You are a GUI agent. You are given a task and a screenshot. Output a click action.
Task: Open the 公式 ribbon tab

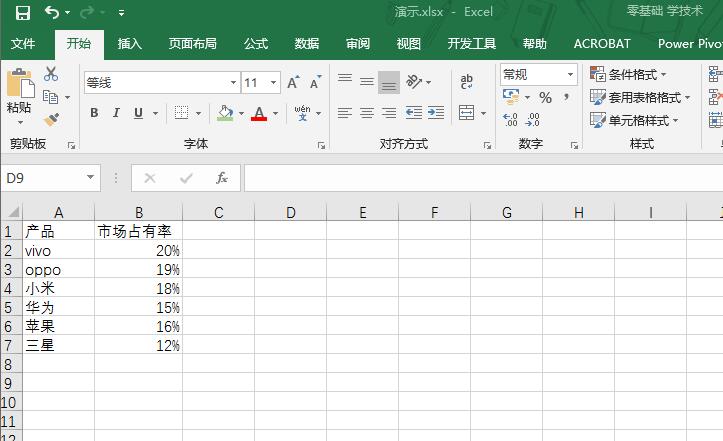click(x=256, y=44)
